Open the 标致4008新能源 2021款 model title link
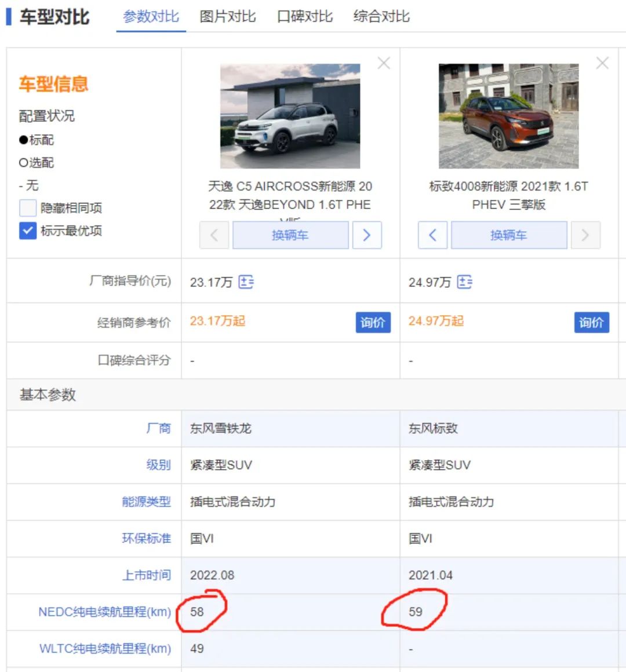The width and height of the screenshot is (626, 672). 508,195
